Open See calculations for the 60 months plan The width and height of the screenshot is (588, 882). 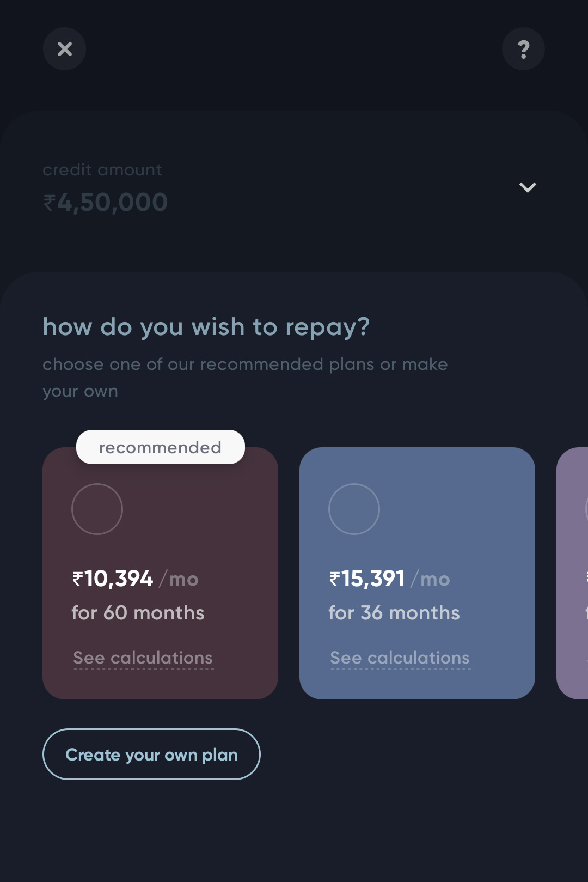[143, 658]
